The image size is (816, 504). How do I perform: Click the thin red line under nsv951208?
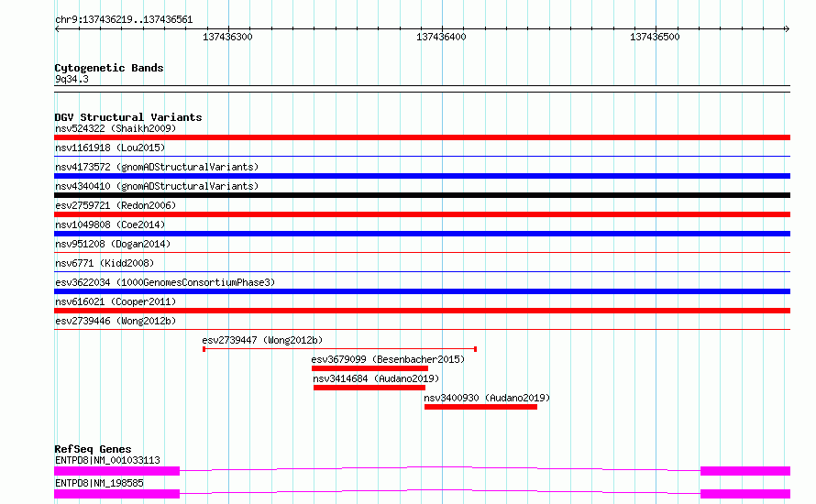pyautogui.click(x=422, y=252)
